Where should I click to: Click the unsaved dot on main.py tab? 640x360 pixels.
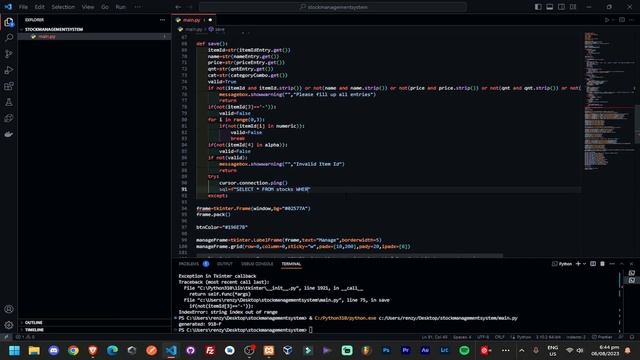210,20
